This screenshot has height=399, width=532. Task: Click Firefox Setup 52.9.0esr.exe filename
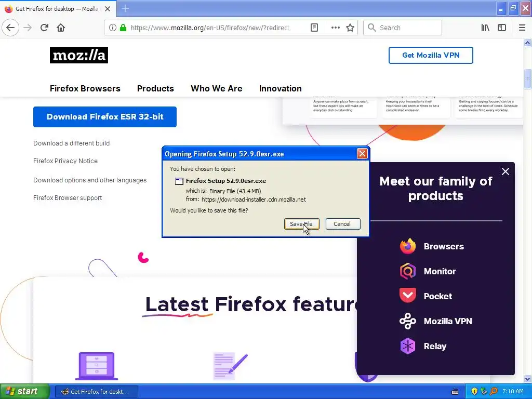click(226, 181)
